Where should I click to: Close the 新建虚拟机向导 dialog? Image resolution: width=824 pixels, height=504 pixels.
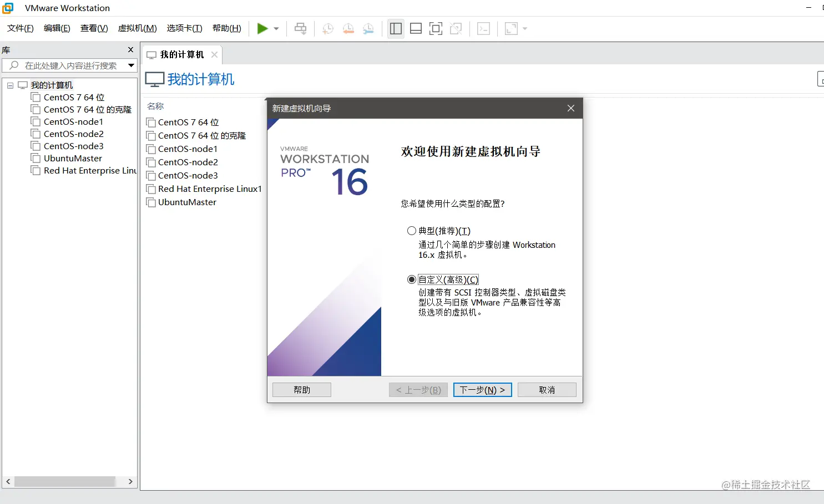[571, 108]
